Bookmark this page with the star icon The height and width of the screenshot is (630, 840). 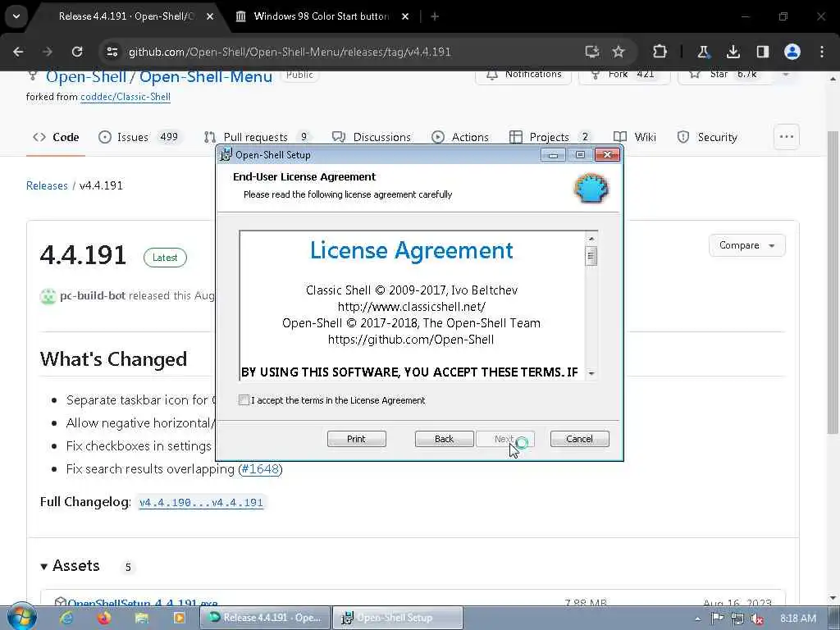(x=619, y=52)
